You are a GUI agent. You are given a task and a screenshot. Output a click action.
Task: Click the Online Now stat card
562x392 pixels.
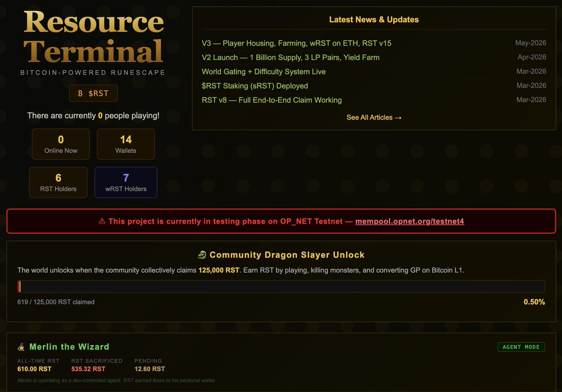pos(61,144)
